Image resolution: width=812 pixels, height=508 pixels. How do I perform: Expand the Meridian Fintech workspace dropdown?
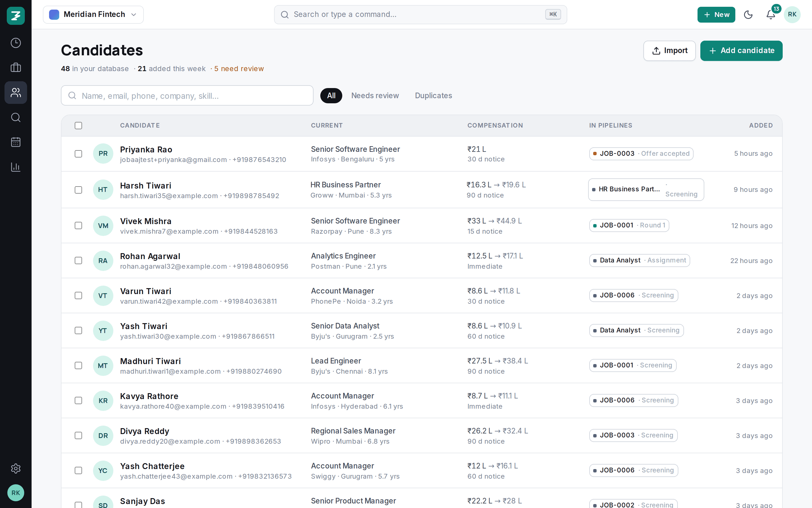93,14
